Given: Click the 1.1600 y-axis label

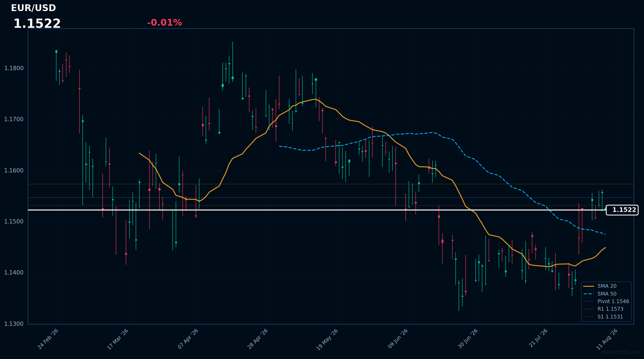Looking at the screenshot, I should click(x=14, y=171).
